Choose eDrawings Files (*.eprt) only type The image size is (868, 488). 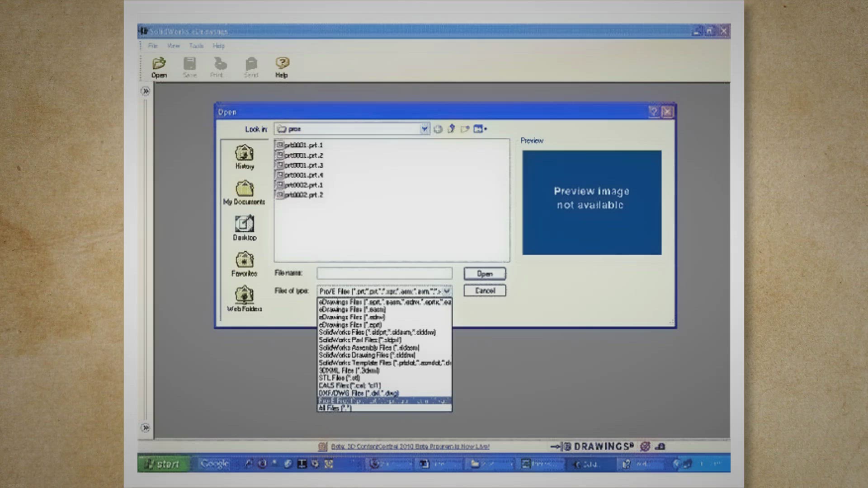point(384,325)
